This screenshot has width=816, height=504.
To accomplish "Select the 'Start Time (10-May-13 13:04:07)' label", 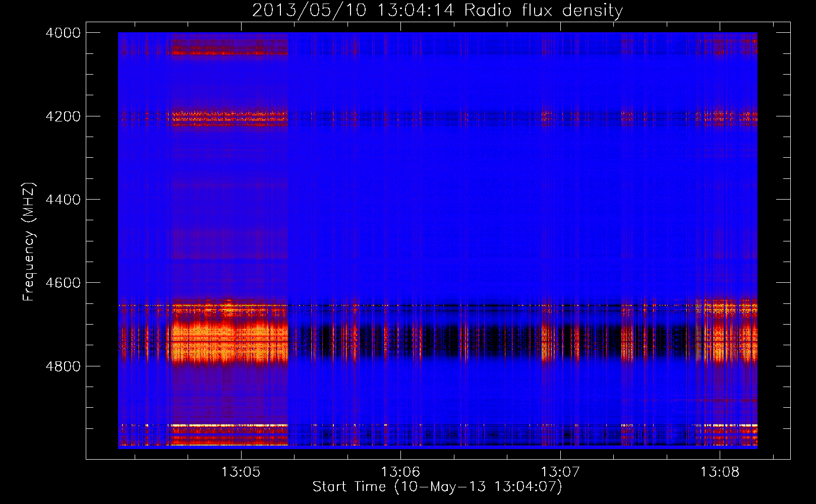I will point(437,487).
